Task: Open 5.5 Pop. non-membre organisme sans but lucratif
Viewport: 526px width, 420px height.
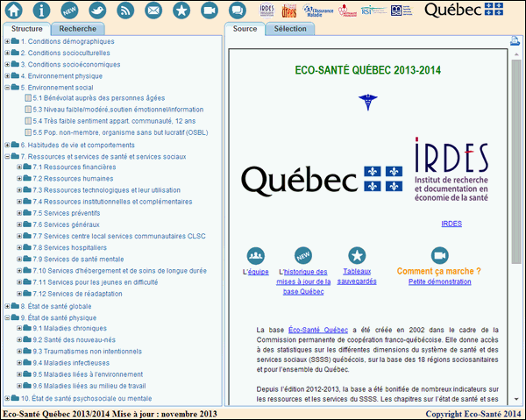Action: (120, 132)
